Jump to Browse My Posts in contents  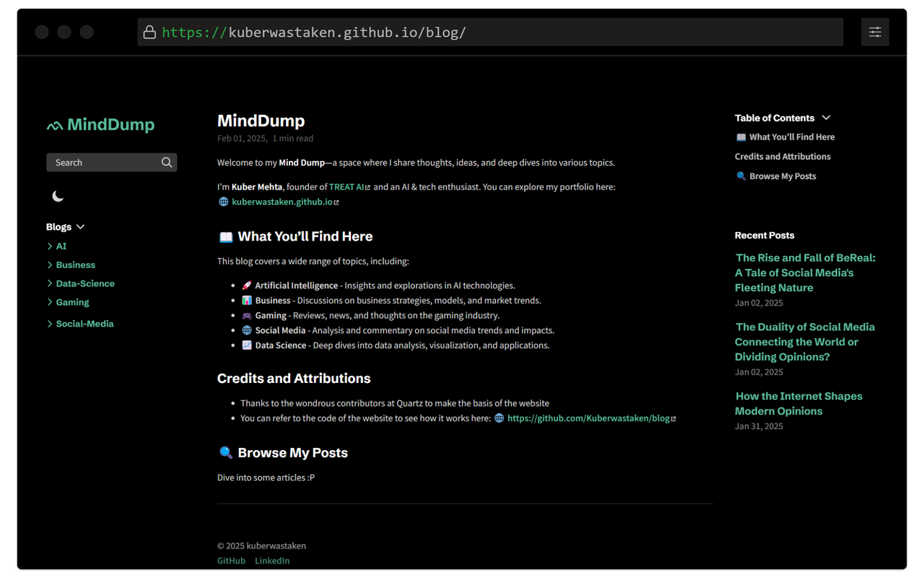pos(776,176)
